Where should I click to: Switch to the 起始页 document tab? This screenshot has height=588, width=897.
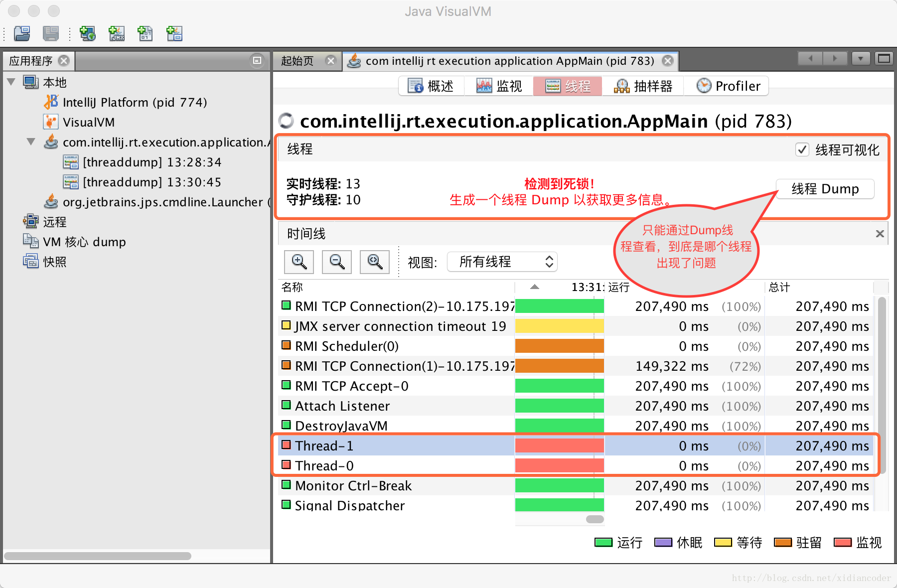click(298, 61)
